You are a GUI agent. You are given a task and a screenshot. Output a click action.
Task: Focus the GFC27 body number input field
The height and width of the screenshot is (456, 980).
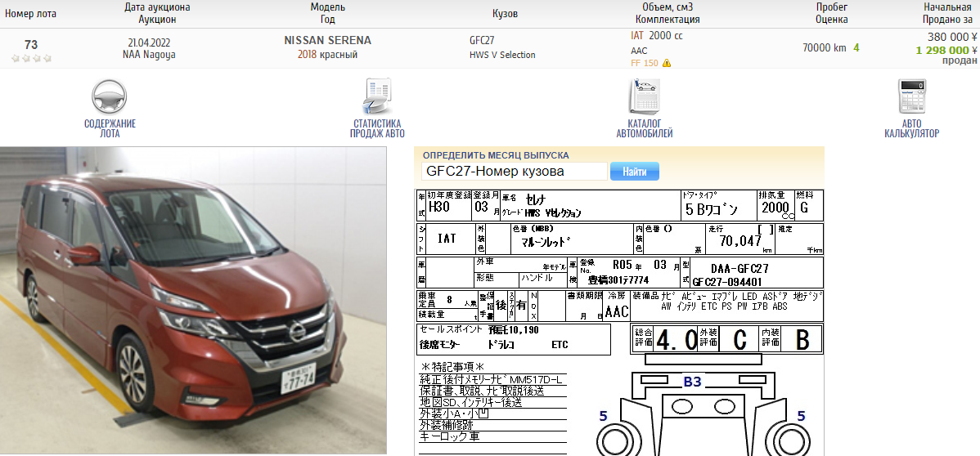click(515, 171)
